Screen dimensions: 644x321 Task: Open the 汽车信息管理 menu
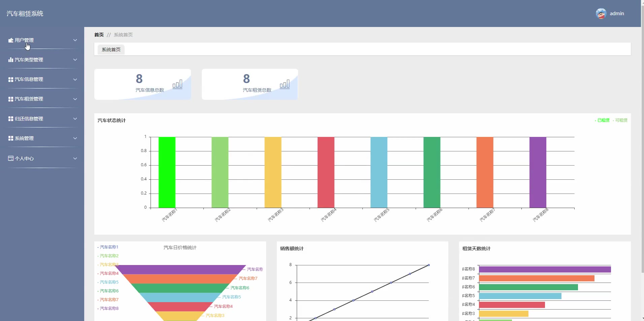pos(42,79)
